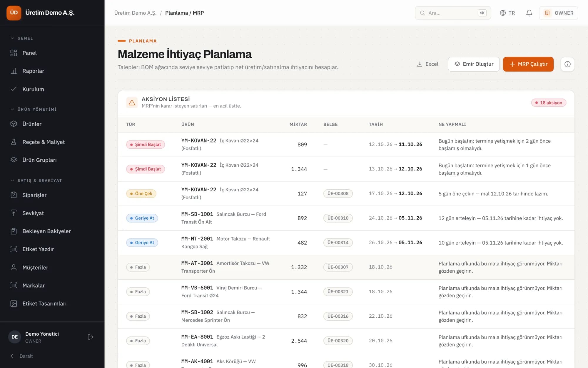Select the Öne Çek tag
Image resolution: width=588 pixels, height=368 pixels.
pos(141,193)
